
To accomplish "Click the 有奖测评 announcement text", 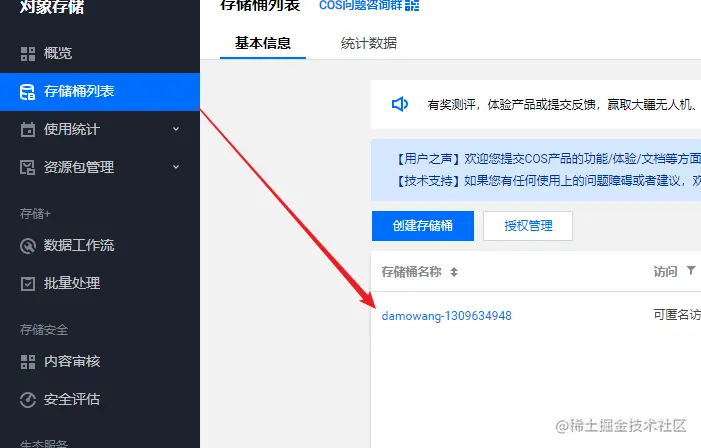I will click(562, 105).
